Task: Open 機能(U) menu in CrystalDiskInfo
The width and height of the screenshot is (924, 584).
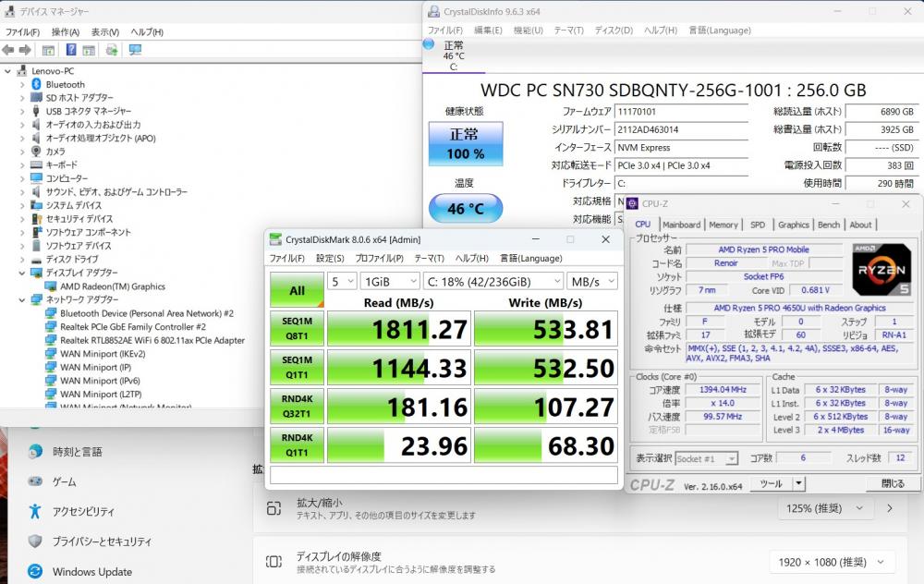Action: point(528,30)
